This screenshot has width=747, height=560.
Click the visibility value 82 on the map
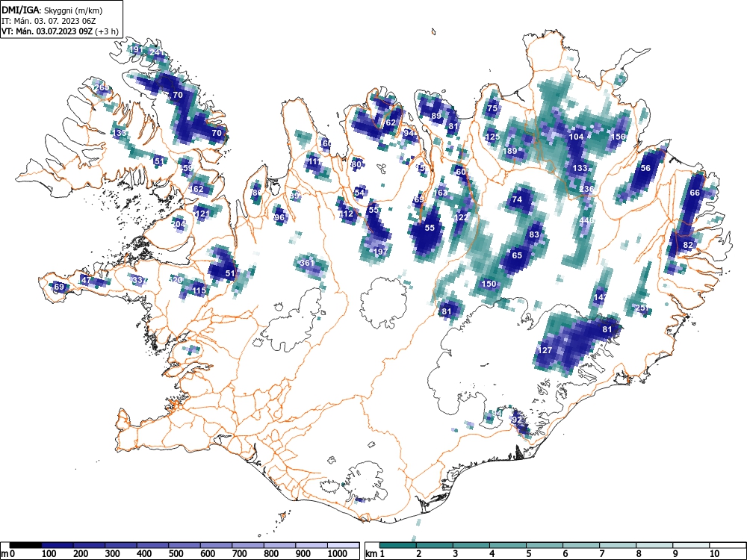(688, 245)
